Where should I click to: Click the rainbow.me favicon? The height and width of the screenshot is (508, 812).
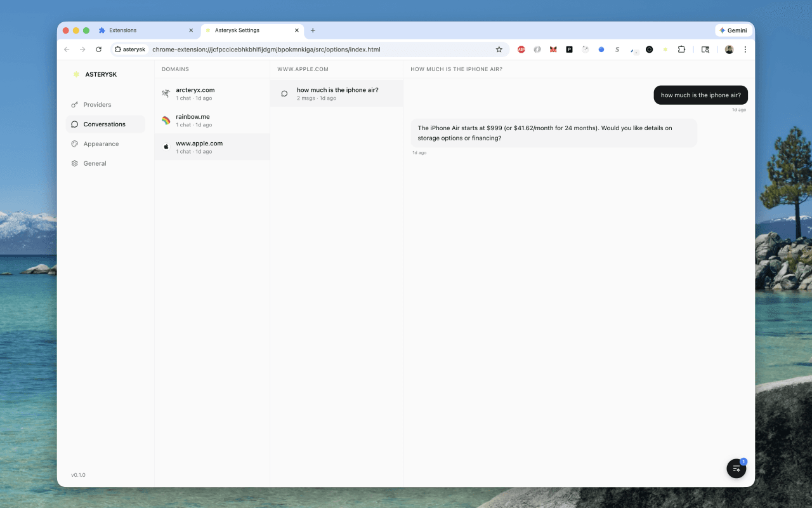166,120
